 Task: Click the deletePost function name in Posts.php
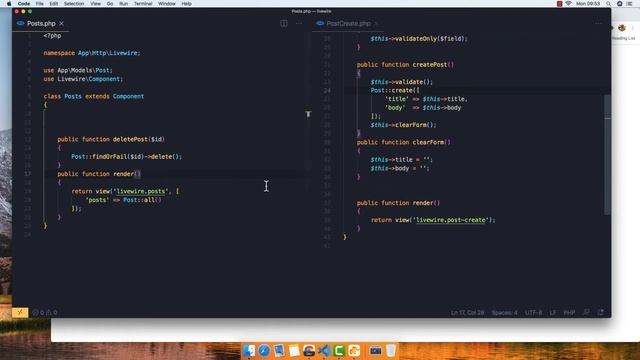point(130,139)
